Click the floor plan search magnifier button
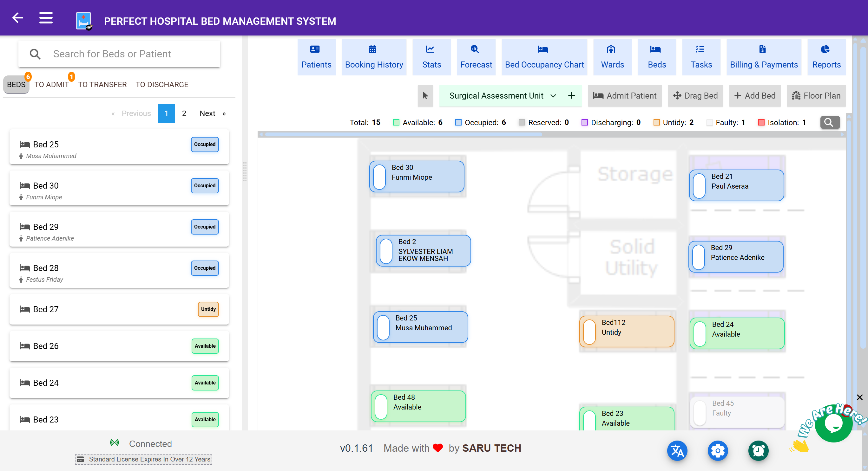The width and height of the screenshot is (868, 471). (x=830, y=122)
